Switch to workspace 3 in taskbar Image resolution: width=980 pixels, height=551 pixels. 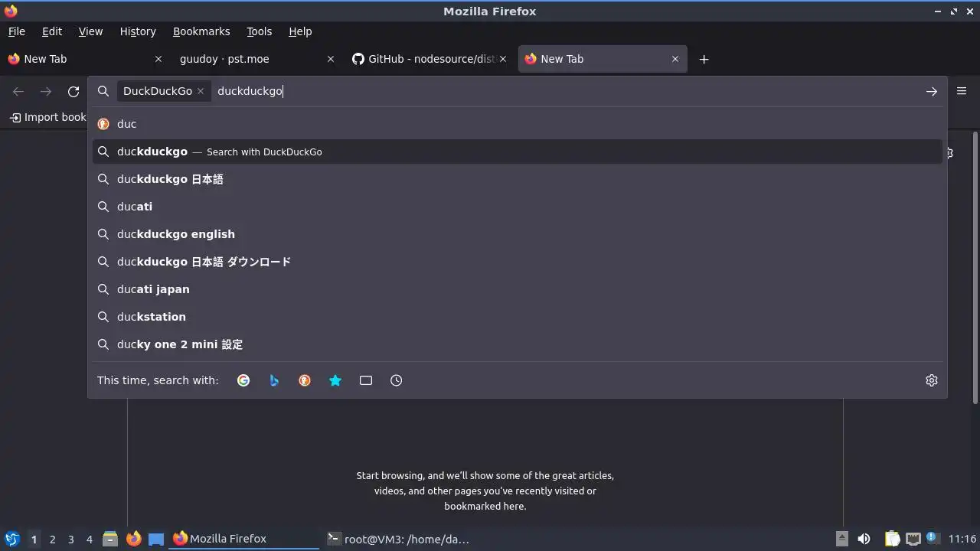(x=70, y=540)
